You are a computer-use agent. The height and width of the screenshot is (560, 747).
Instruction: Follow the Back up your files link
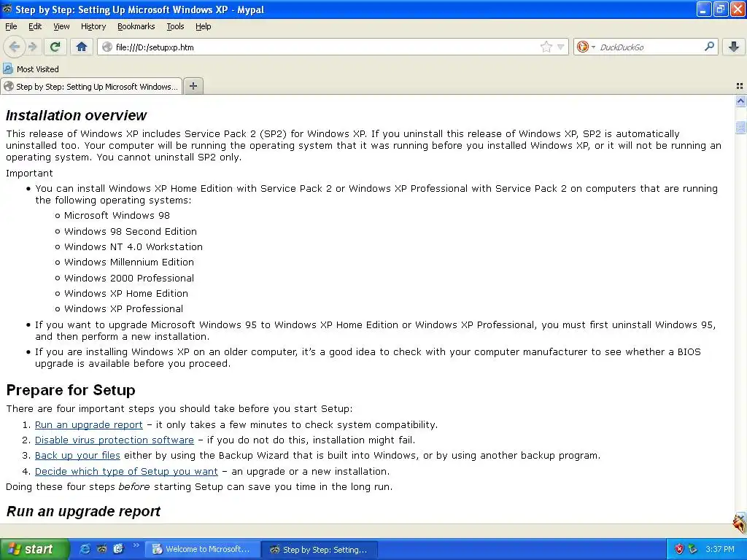[x=77, y=455]
